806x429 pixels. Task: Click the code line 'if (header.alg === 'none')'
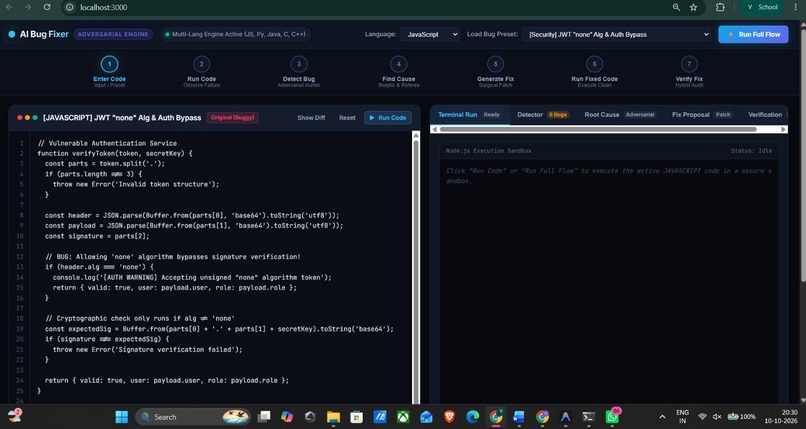99,267
